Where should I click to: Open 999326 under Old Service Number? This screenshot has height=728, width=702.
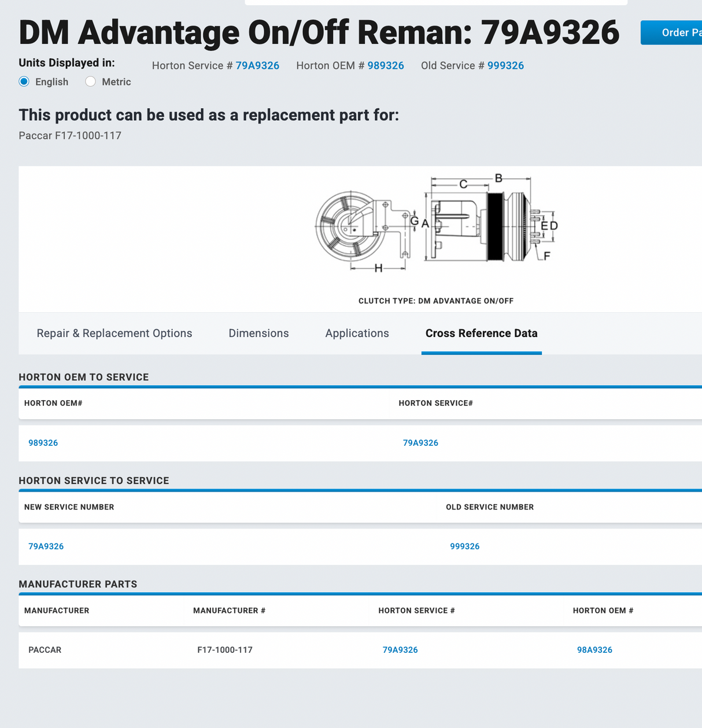tap(465, 546)
